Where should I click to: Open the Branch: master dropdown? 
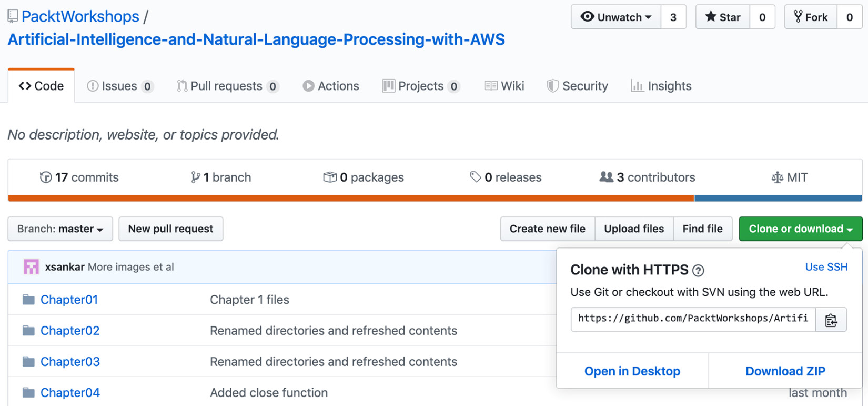60,229
